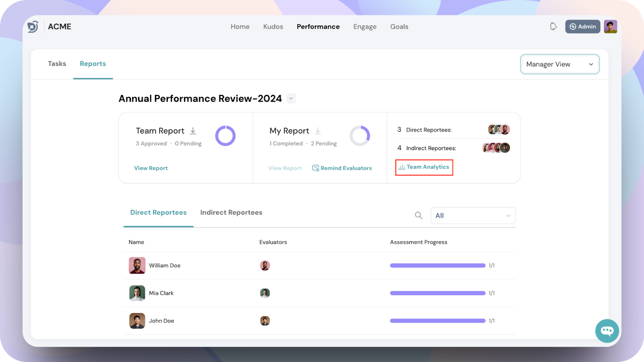
Task: Open the user profile avatar menu
Action: [x=611, y=27]
